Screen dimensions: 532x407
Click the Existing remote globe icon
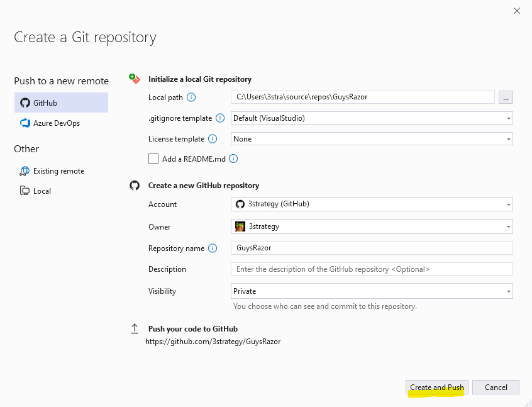click(25, 171)
